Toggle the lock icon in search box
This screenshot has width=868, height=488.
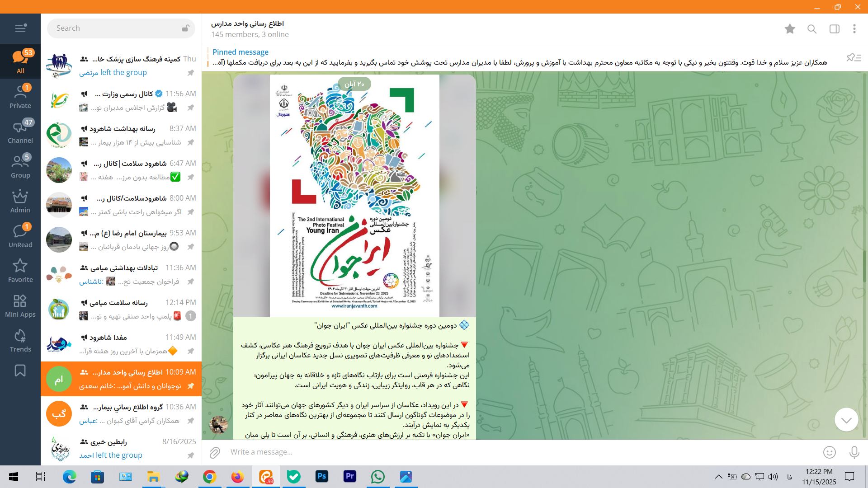tap(185, 28)
